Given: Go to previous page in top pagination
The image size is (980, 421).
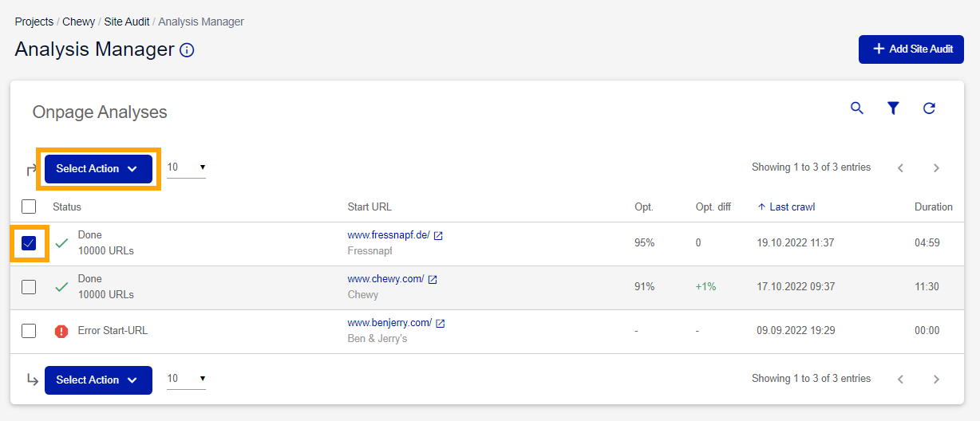Looking at the screenshot, I should [x=900, y=168].
